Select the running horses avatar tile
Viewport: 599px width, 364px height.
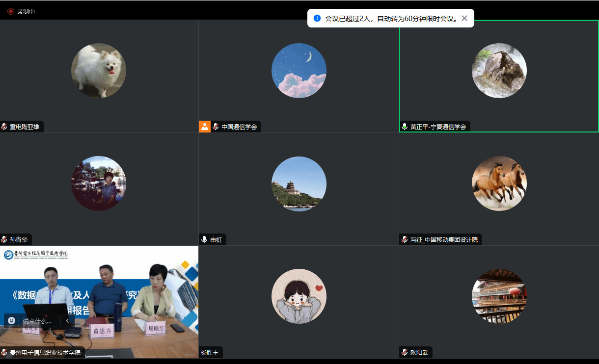point(499,183)
